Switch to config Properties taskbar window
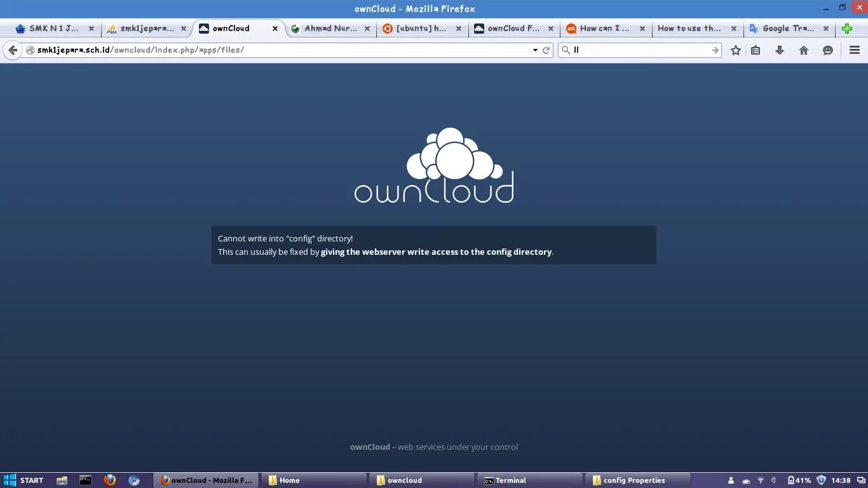Screen dimensions: 868x488 pyautogui.click(x=639, y=480)
